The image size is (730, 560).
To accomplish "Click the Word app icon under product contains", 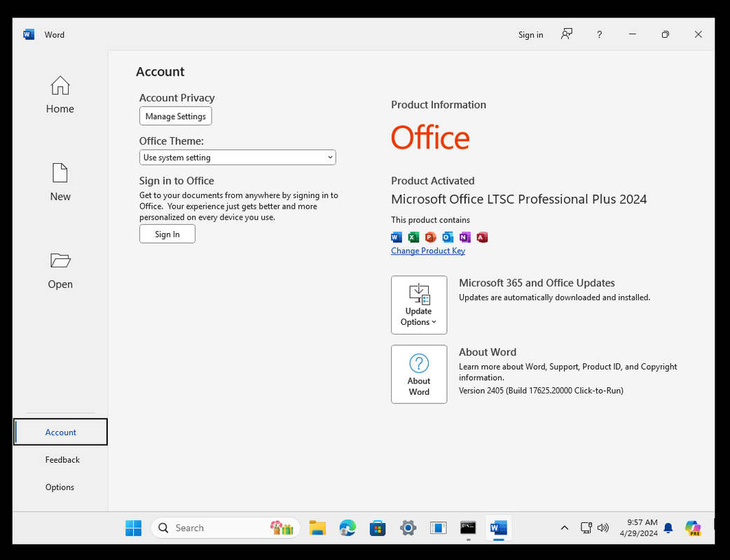I will (x=397, y=237).
